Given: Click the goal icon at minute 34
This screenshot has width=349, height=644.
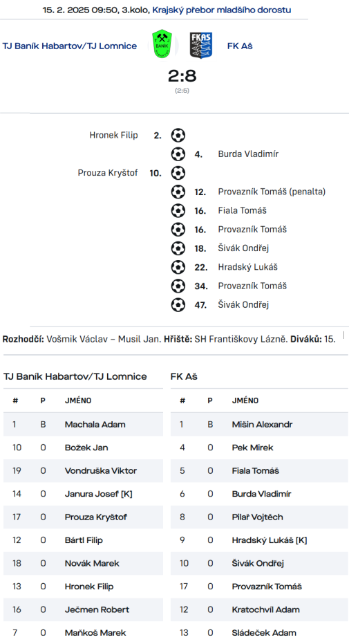Looking at the screenshot, I should coord(178,286).
